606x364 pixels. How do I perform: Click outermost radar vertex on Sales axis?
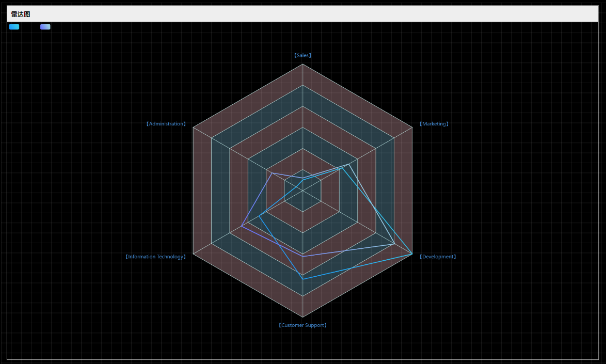(x=303, y=64)
